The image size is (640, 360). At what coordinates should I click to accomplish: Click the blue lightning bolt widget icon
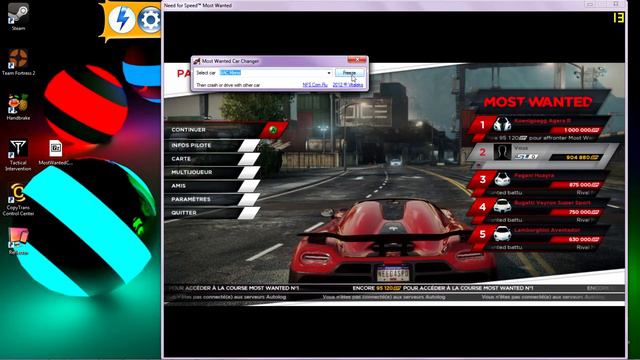[x=122, y=19]
